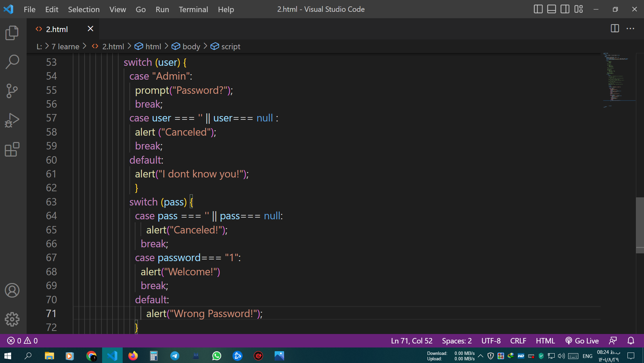Open the Search view in activity bar
This screenshot has width=644, height=363.
click(x=12, y=62)
